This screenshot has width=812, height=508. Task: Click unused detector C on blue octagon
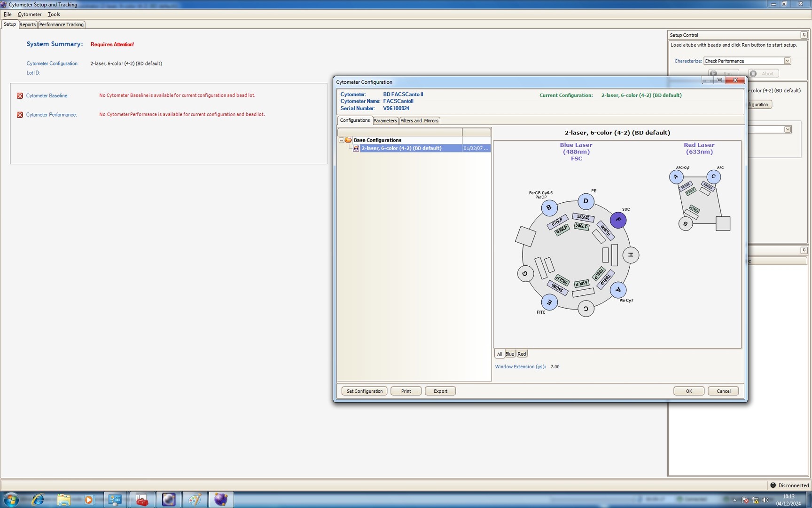[x=586, y=309]
